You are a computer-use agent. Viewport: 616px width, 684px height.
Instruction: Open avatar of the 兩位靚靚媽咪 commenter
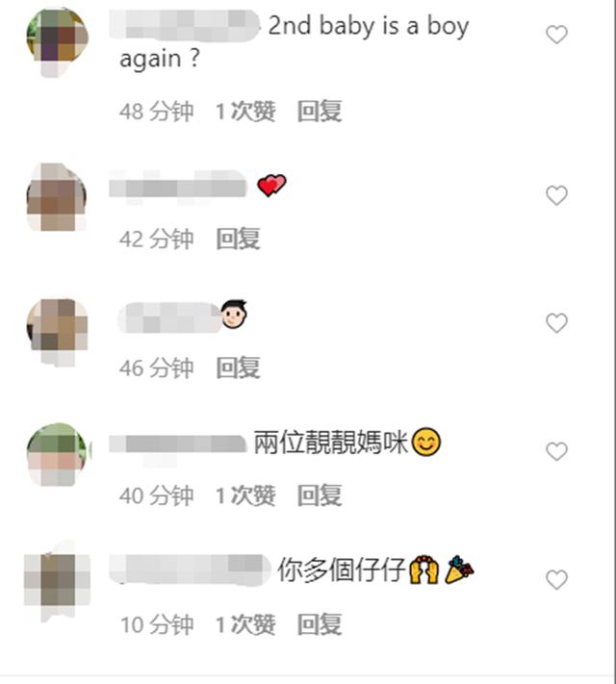58,454
